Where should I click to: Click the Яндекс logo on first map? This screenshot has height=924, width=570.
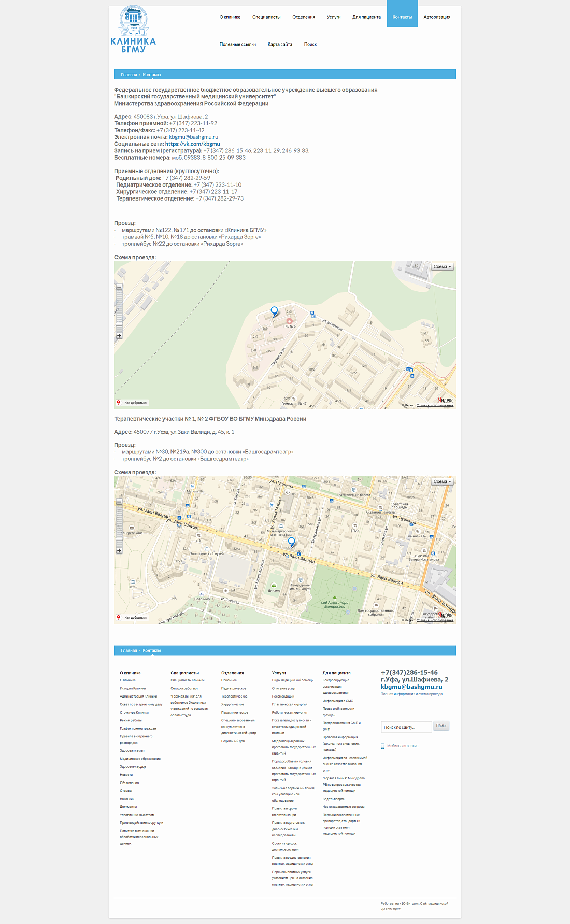click(446, 400)
